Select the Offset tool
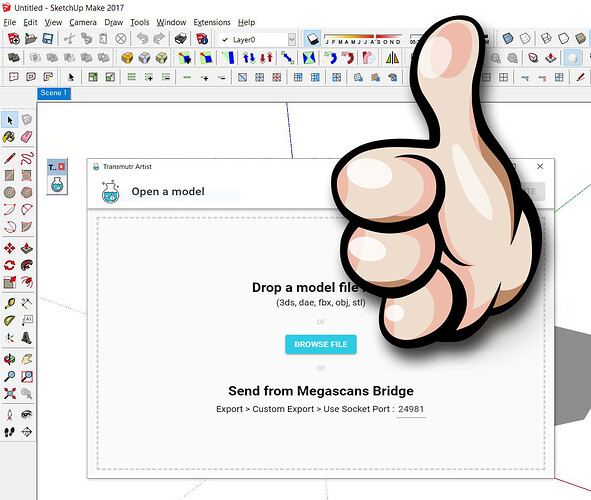The image size is (591, 500). (x=26, y=282)
